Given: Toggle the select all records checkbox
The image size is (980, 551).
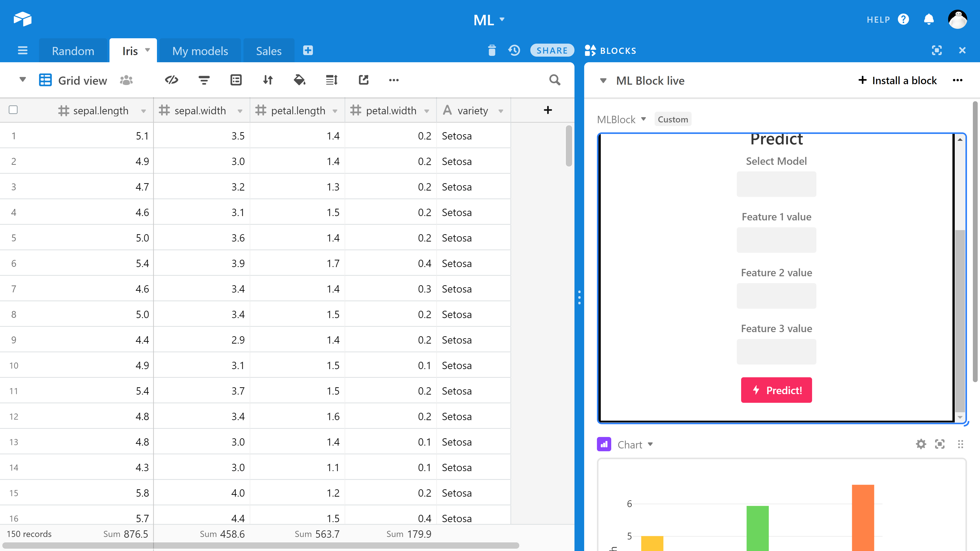Looking at the screenshot, I should point(13,110).
